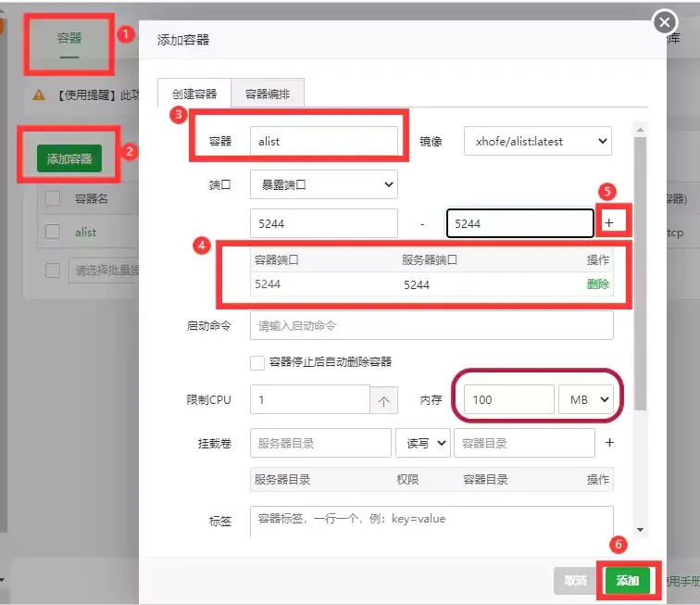Click the 服务器目录 input field
Image resolution: width=700 pixels, height=605 pixels.
(320, 443)
